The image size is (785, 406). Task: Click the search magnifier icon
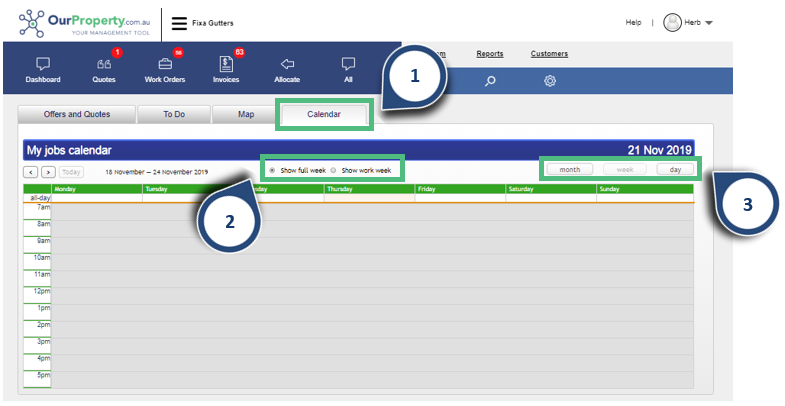[x=490, y=81]
